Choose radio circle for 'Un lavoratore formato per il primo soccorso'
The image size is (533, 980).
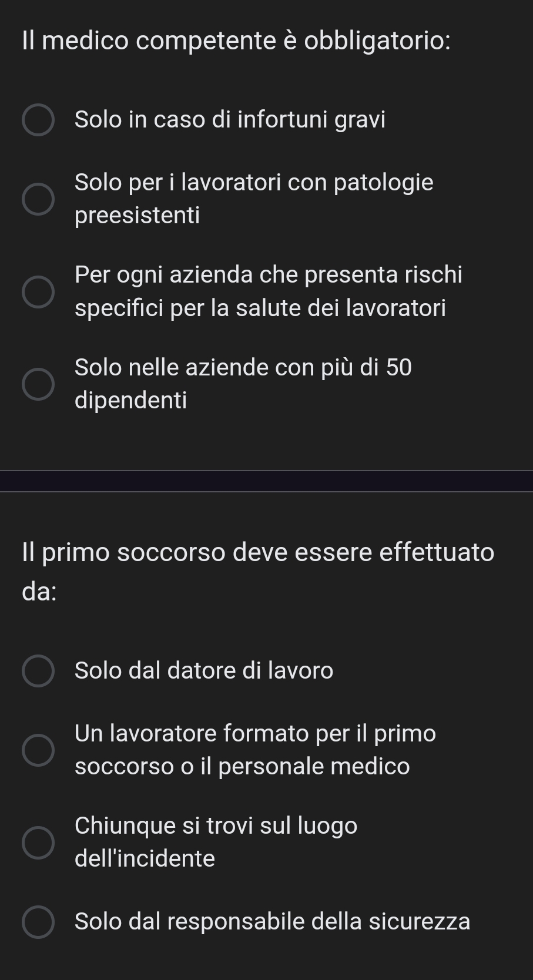point(38,750)
